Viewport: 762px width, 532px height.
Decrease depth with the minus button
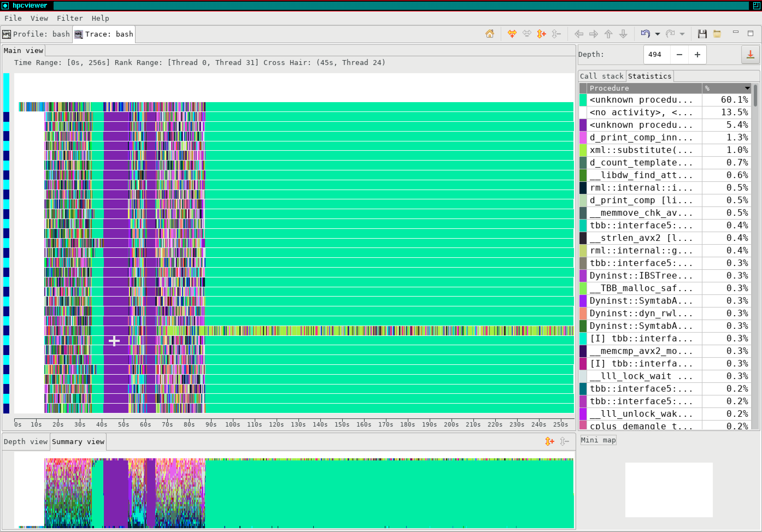[679, 55]
